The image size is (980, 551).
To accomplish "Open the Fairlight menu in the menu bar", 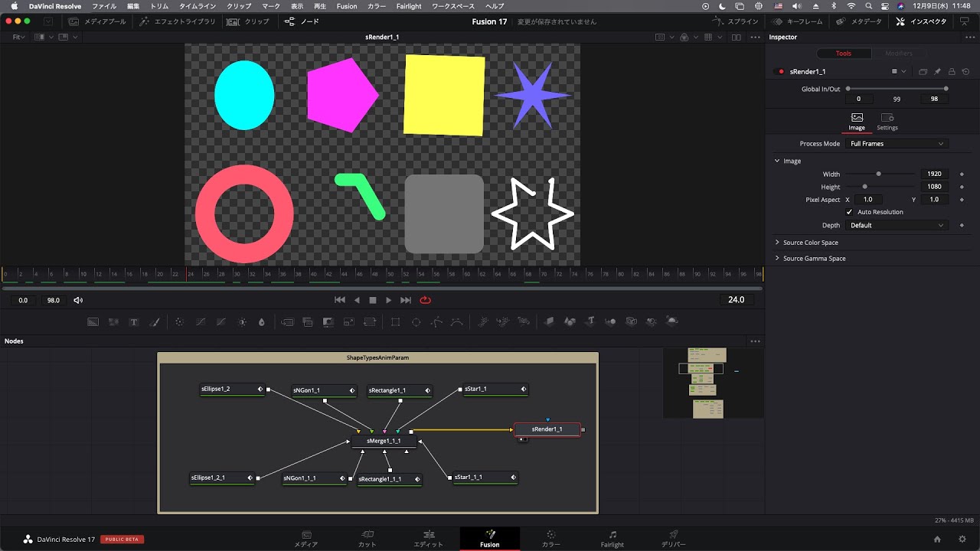I will [409, 6].
